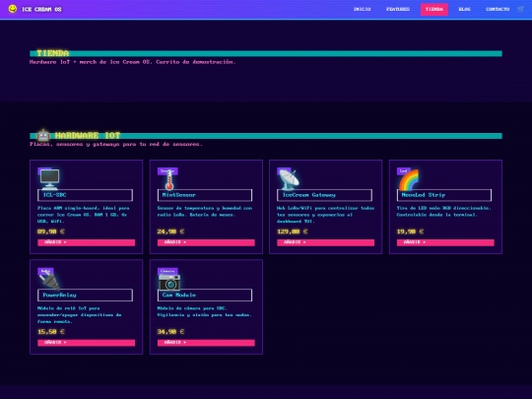Click the IceCream Gateway description text
Image resolution: width=532 pixels, height=399 pixels.
coord(325,215)
